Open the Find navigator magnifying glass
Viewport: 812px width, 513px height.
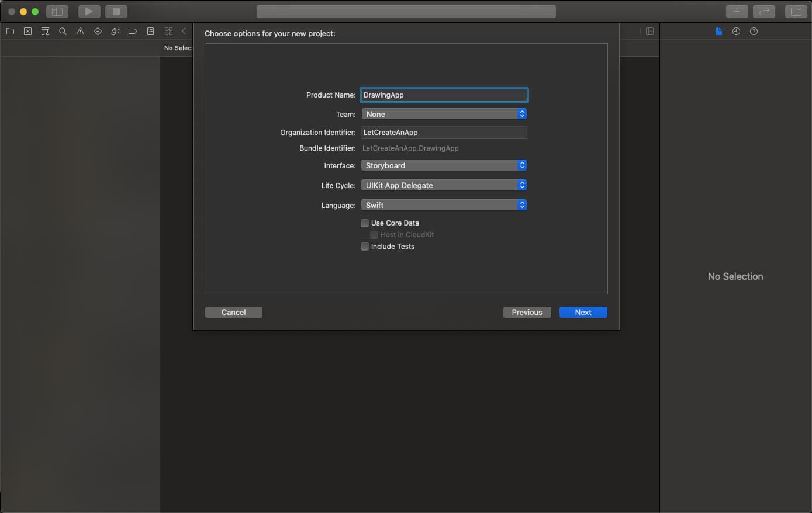(x=63, y=31)
